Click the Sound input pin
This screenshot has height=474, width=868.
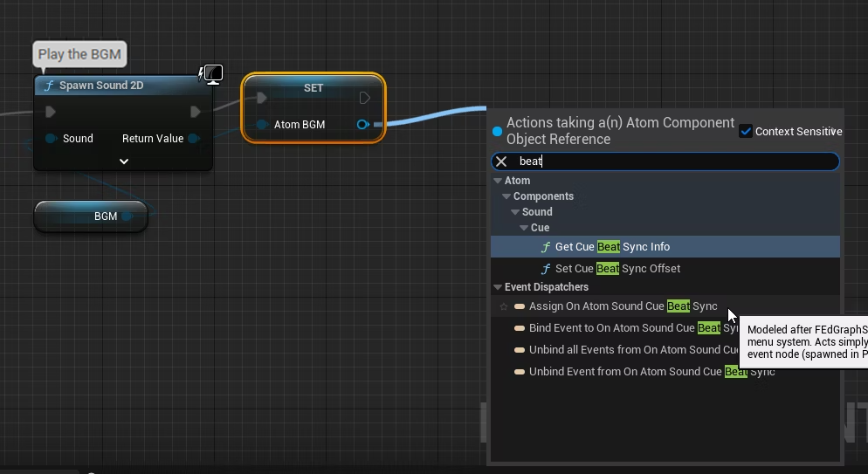(51, 139)
